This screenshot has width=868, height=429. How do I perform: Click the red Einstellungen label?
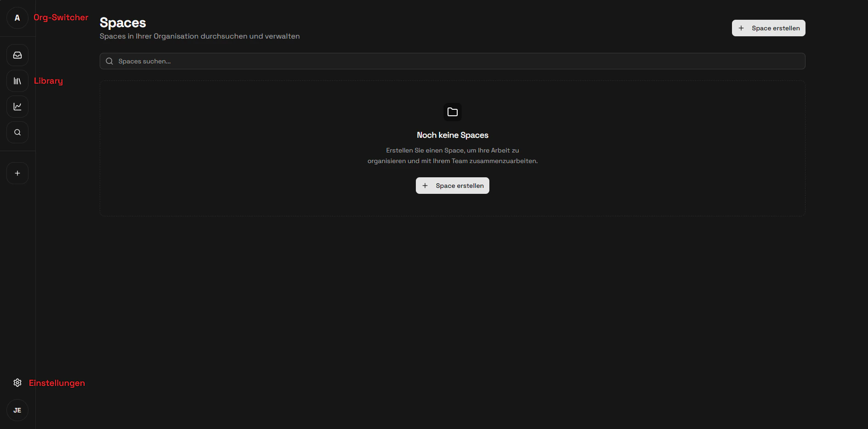tap(57, 383)
